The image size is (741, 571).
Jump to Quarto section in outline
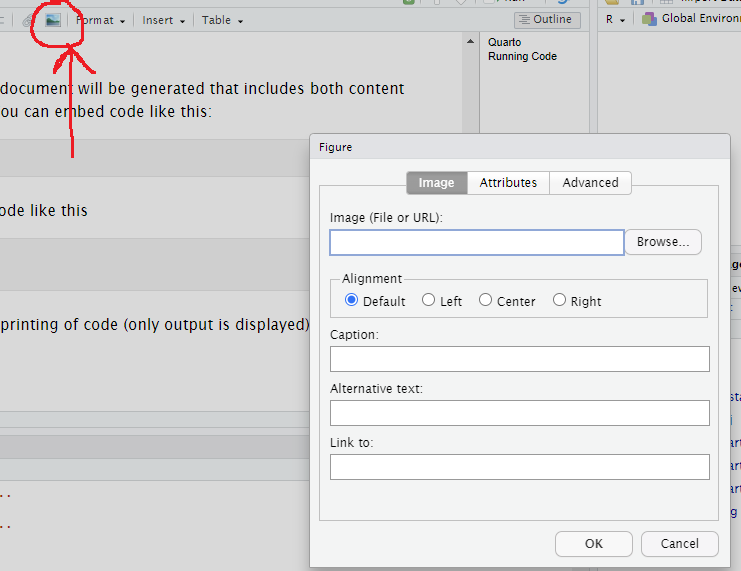[504, 43]
